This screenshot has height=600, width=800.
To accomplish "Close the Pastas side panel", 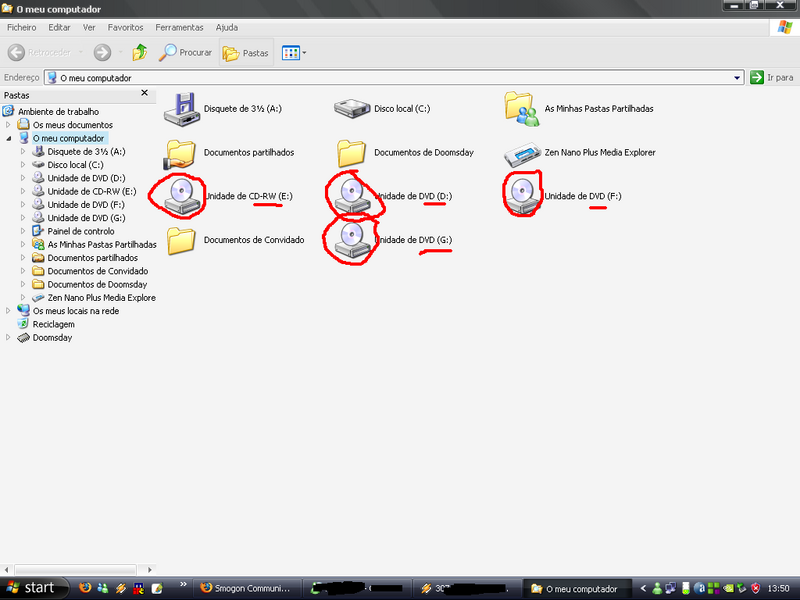I will [x=144, y=94].
